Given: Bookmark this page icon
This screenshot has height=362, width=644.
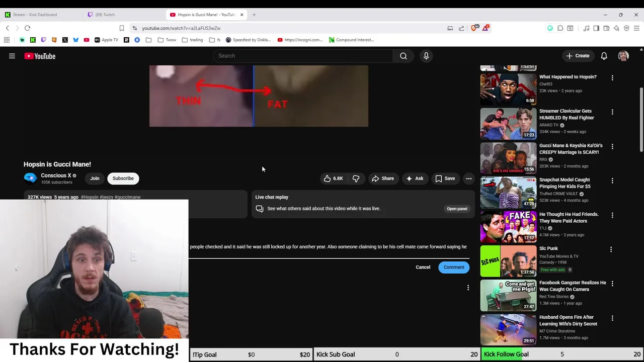Looking at the screenshot, I should point(121,28).
